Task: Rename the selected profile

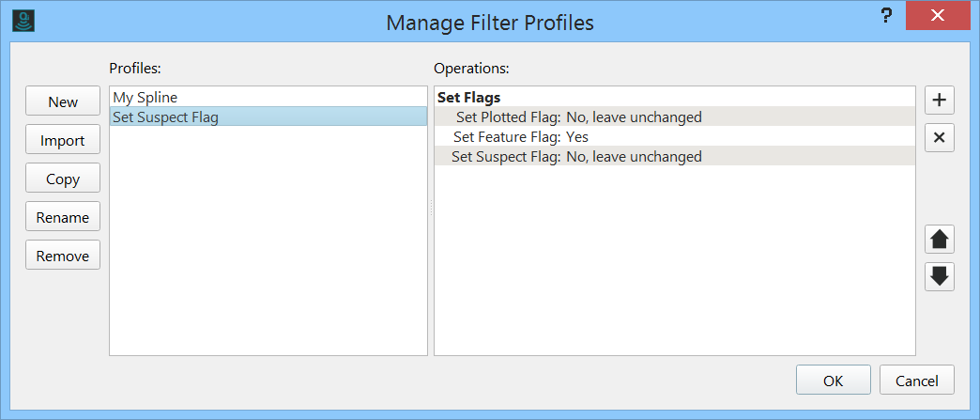Action: (63, 217)
